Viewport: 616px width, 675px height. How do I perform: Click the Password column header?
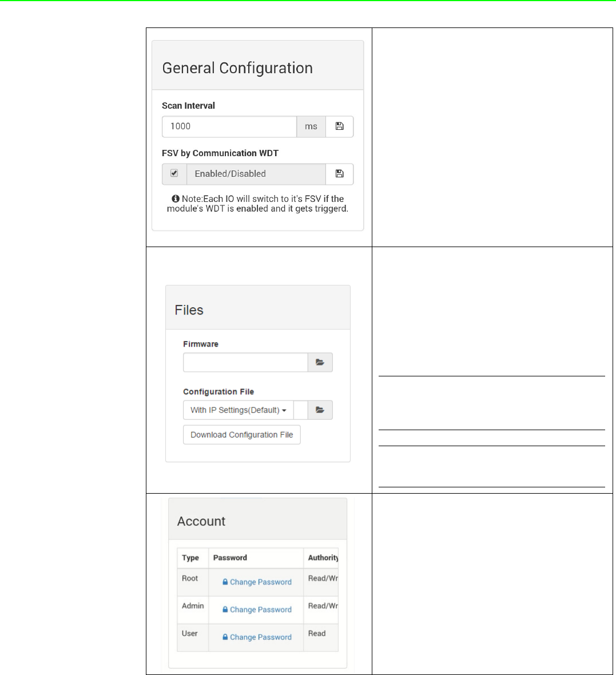(230, 558)
